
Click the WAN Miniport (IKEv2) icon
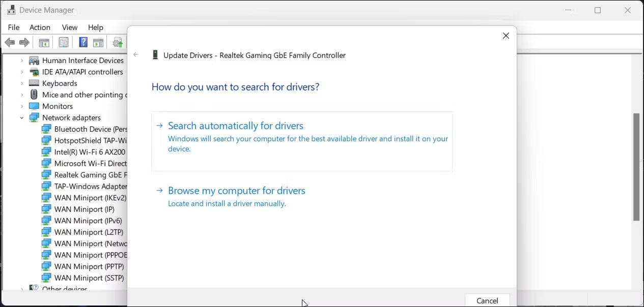point(46,198)
